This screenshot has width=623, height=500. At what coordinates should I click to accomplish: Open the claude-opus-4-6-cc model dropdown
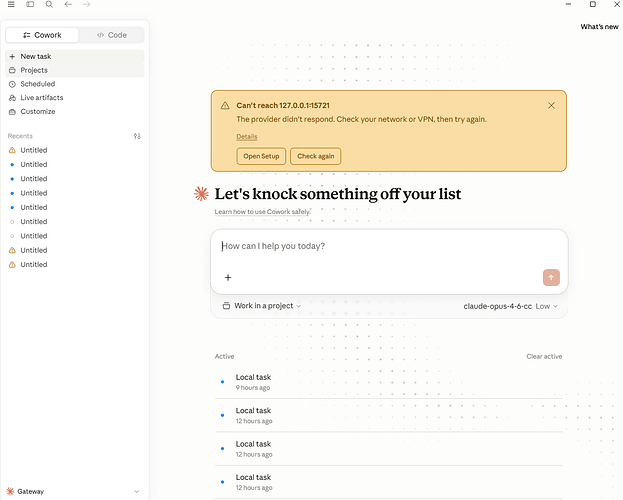(510, 306)
